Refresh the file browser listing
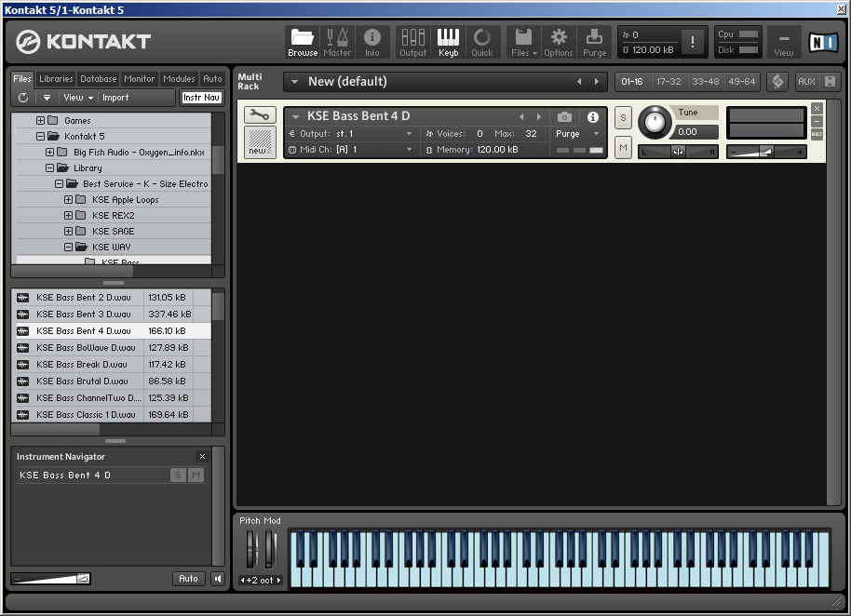 (x=22, y=98)
